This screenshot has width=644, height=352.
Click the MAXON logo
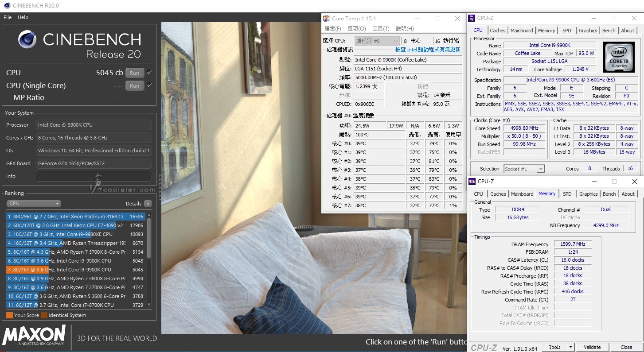(x=34, y=335)
